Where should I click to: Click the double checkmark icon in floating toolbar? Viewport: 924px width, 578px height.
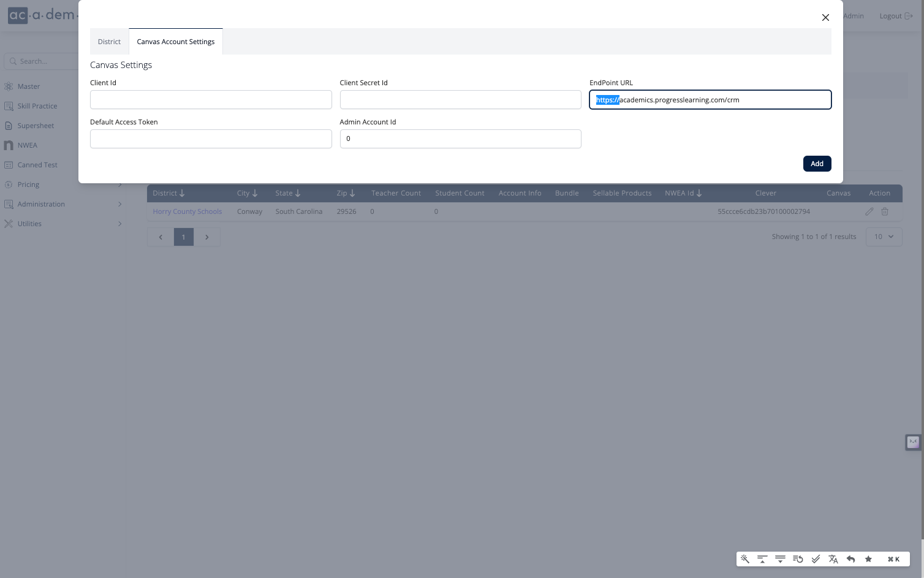tap(816, 559)
